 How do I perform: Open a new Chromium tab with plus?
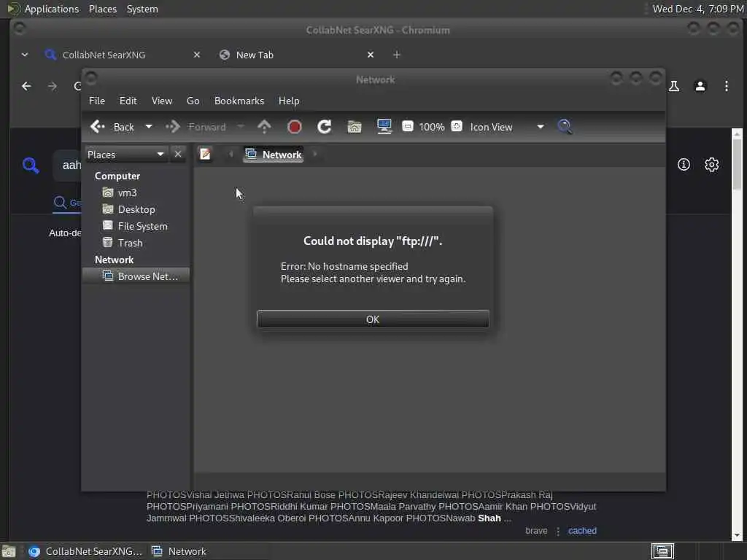396,55
